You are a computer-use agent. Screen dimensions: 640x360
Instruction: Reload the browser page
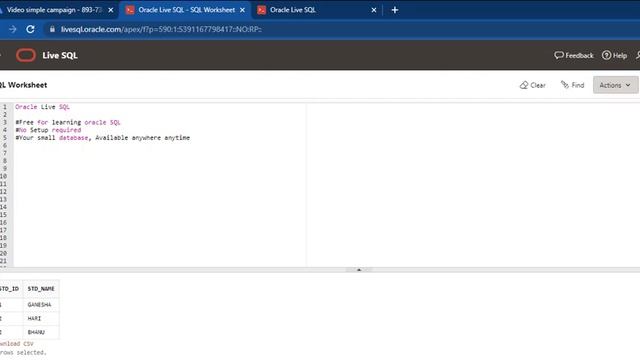click(x=30, y=29)
